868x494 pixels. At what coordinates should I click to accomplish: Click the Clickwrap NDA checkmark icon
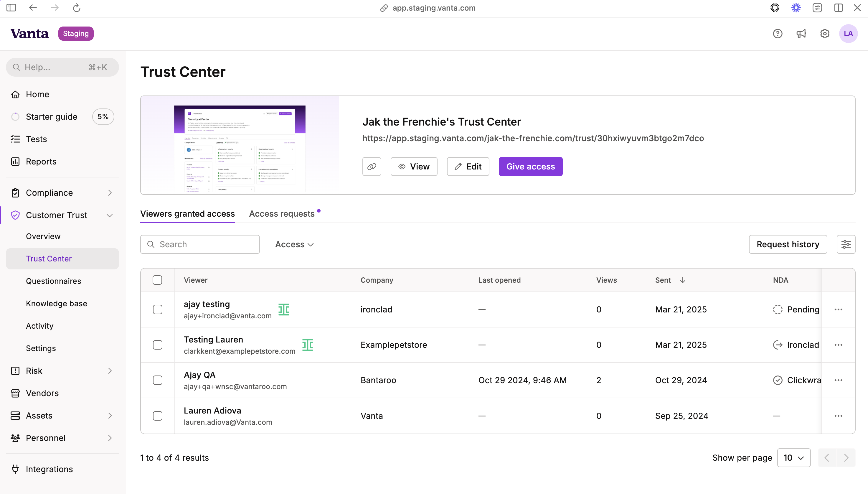tap(778, 380)
